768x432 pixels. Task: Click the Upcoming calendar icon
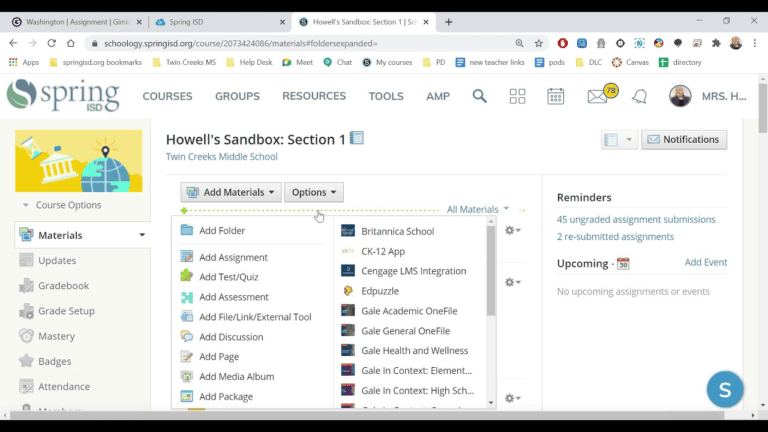(623, 264)
